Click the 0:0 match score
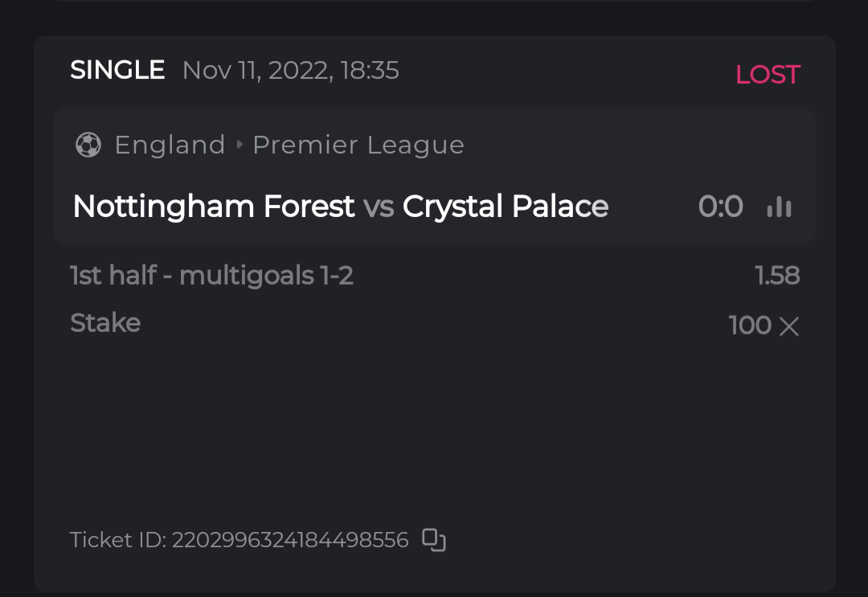The height and width of the screenshot is (597, 868). coord(720,207)
